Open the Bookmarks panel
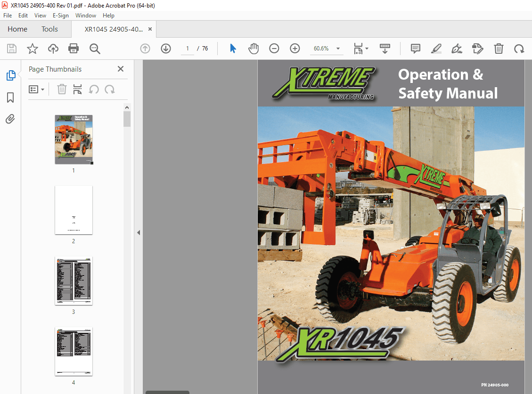Image resolution: width=532 pixels, height=394 pixels. pos(10,97)
